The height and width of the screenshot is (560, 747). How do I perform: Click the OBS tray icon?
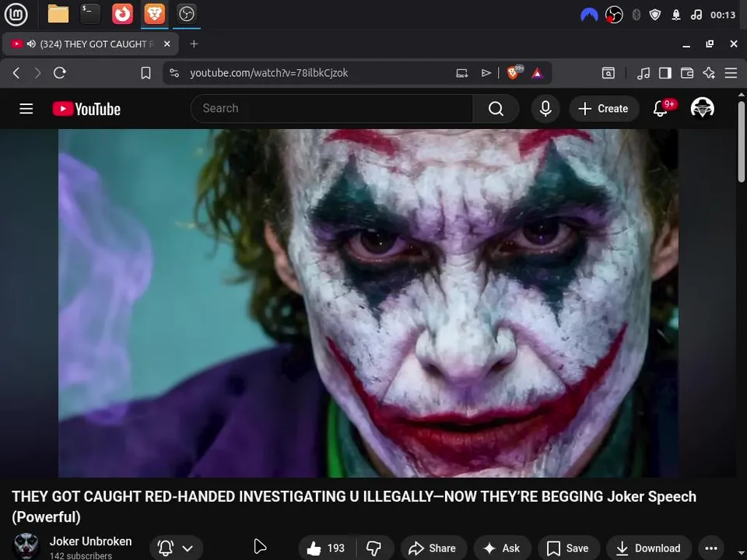[614, 15]
